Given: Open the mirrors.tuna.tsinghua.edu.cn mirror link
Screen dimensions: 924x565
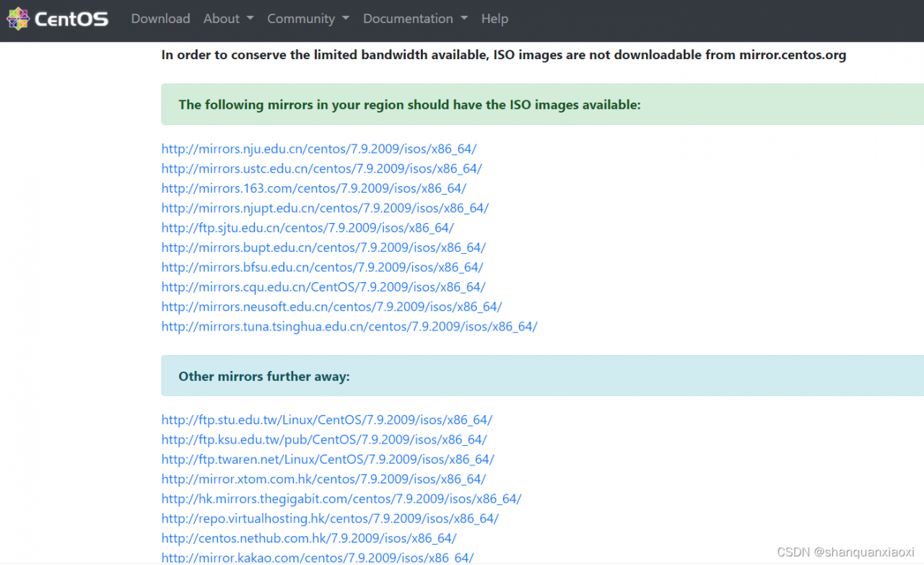Looking at the screenshot, I should pyautogui.click(x=349, y=326).
